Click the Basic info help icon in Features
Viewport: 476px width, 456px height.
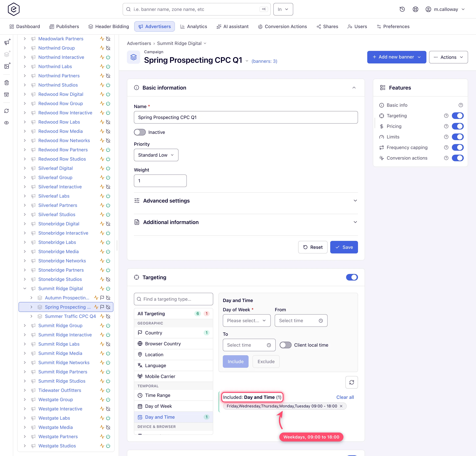(x=460, y=105)
